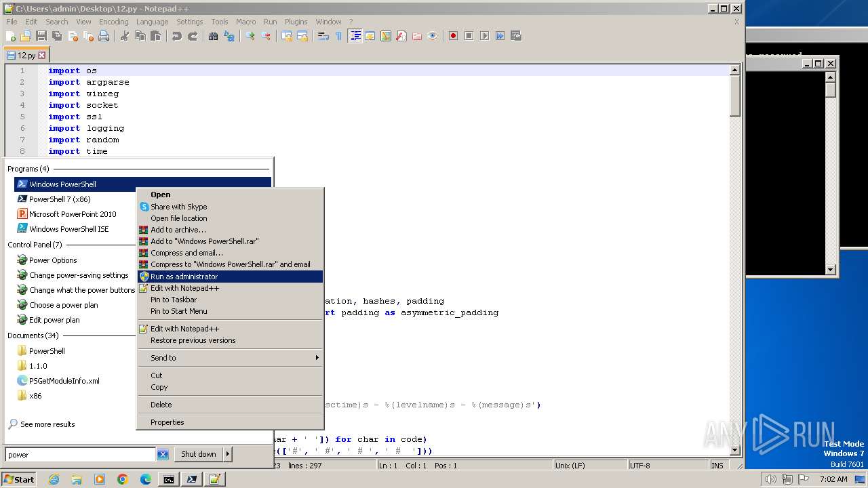Screen dimensions: 868x488
Task: Clear the Start menu search box
Action: tap(163, 455)
